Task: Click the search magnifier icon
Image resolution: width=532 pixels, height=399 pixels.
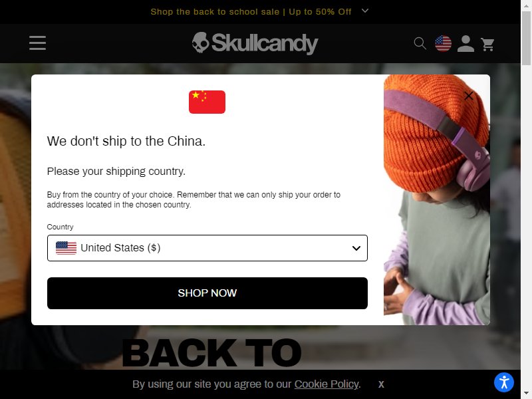Action: (420, 43)
